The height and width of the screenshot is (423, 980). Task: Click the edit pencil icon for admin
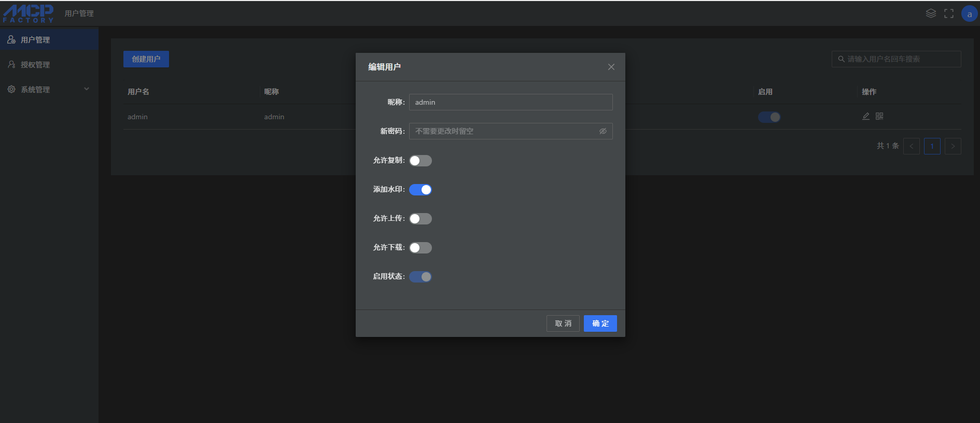pyautogui.click(x=866, y=117)
